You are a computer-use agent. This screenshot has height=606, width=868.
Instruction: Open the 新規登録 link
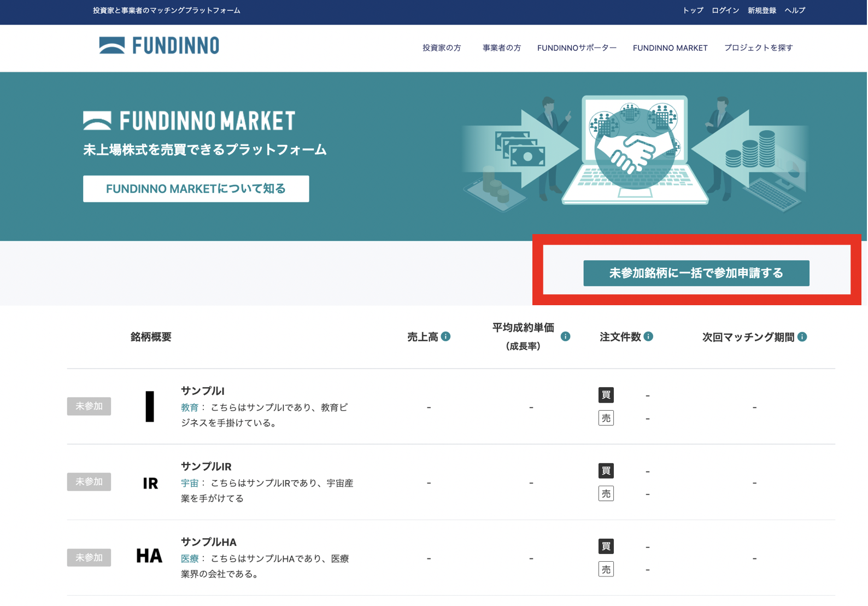click(x=761, y=10)
